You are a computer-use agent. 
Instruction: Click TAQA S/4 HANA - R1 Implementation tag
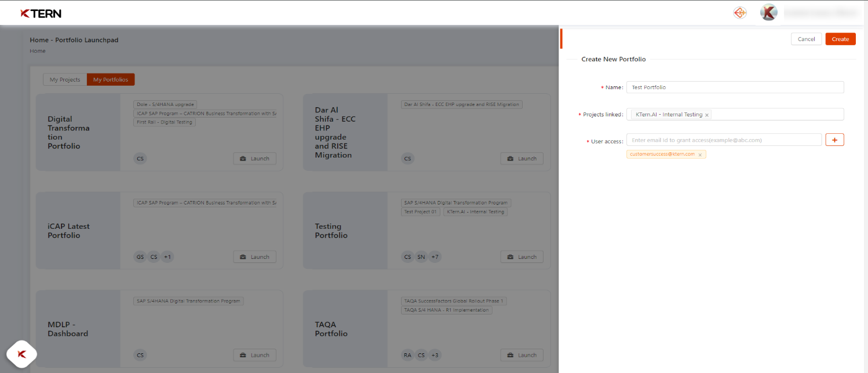pyautogui.click(x=447, y=310)
